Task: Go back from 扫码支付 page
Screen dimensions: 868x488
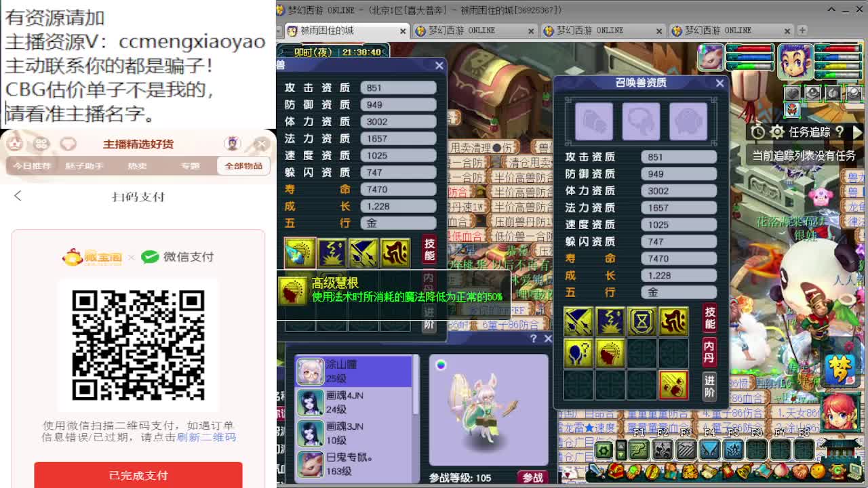Action: (18, 196)
